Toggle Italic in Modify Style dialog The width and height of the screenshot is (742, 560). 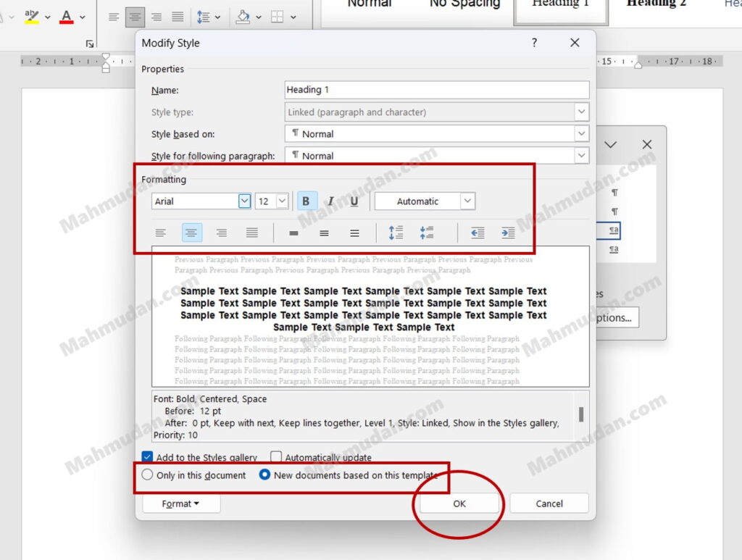(x=330, y=201)
